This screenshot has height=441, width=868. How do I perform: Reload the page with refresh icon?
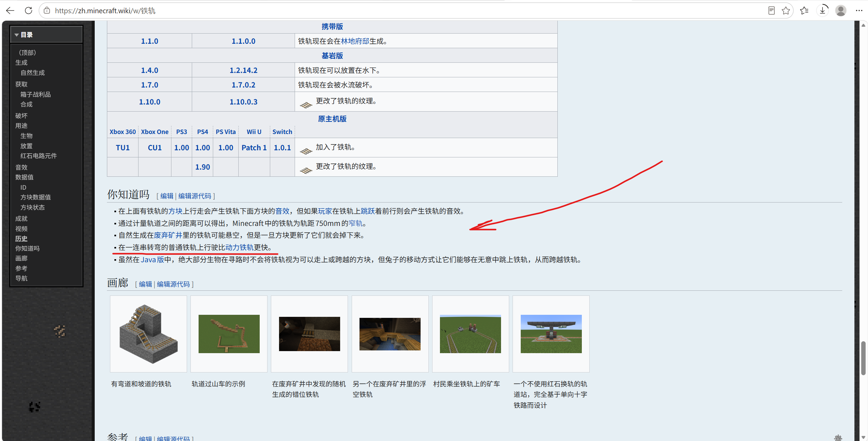coord(29,11)
